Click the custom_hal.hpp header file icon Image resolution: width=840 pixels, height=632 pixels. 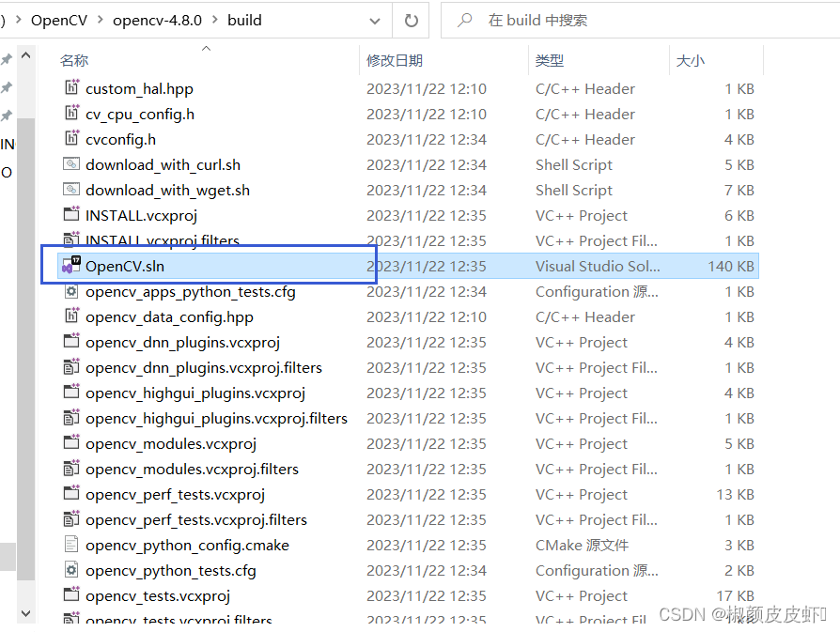click(x=71, y=87)
